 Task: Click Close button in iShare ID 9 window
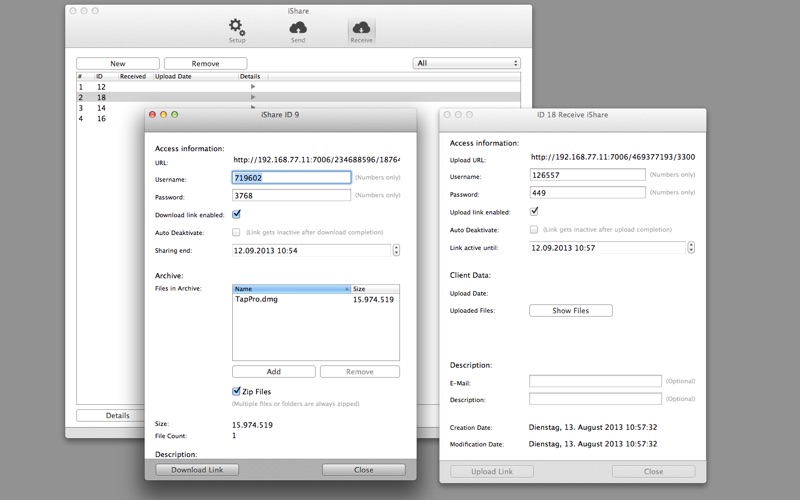[364, 469]
